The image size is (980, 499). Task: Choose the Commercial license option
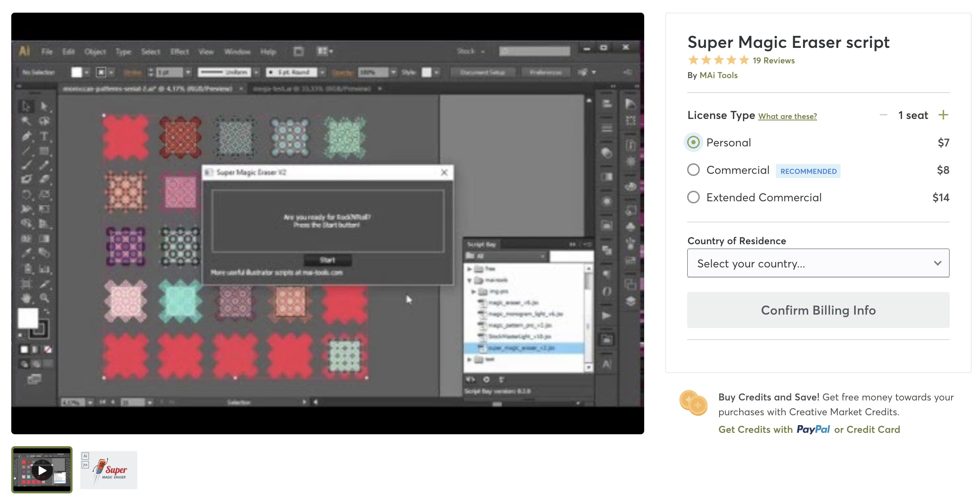[693, 170]
